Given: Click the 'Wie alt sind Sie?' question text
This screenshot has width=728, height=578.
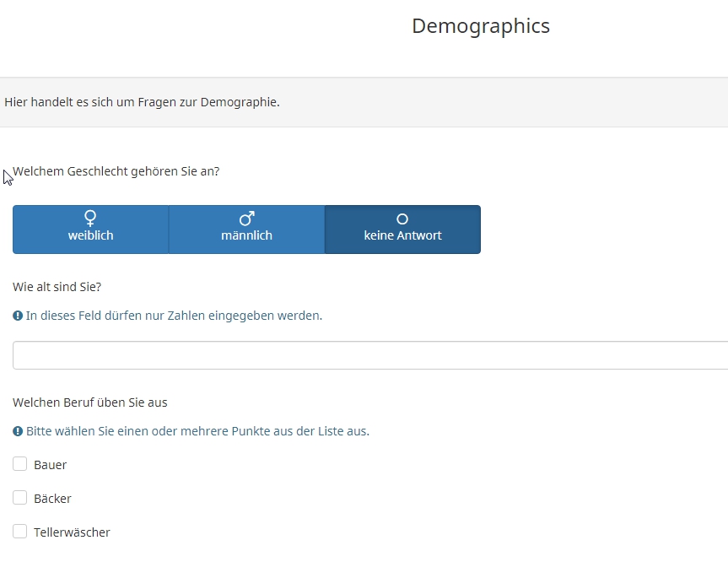Looking at the screenshot, I should [57, 287].
